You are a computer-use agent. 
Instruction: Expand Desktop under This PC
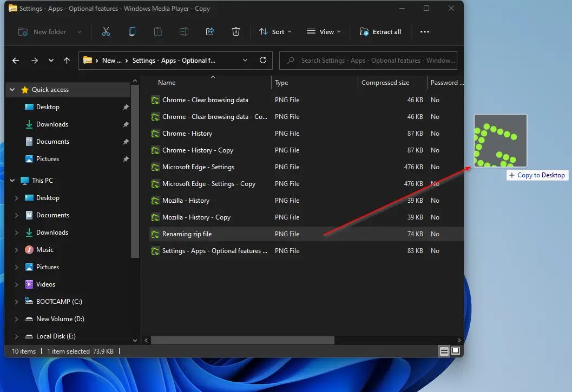(16, 198)
